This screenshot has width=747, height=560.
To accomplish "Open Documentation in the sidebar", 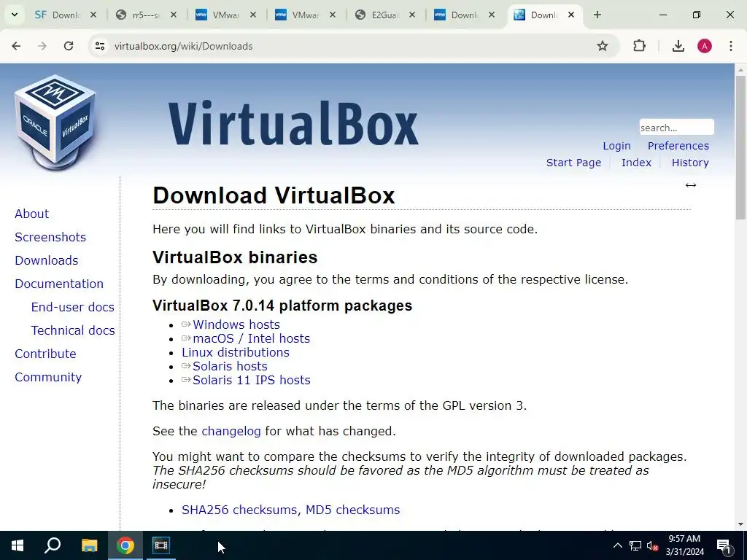I will pos(59,284).
